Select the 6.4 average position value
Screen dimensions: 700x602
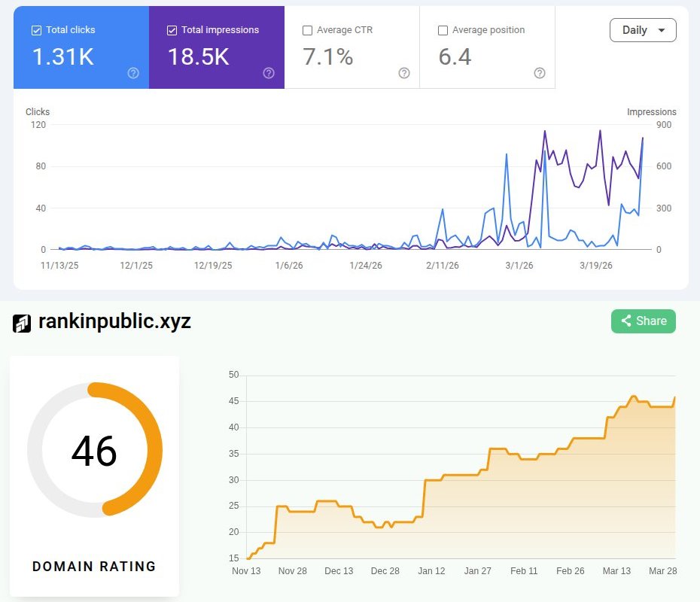pos(455,56)
